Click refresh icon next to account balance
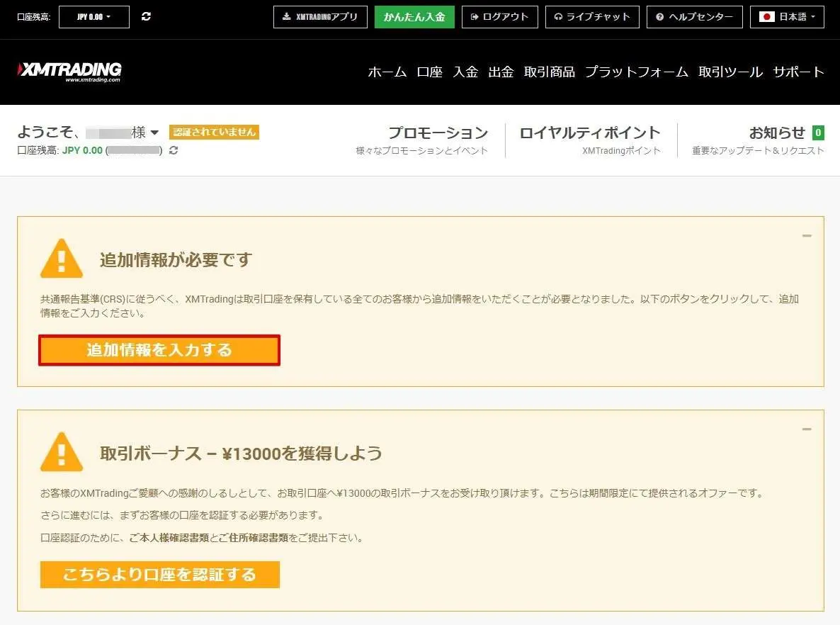The height and width of the screenshot is (625, 840). tap(174, 150)
